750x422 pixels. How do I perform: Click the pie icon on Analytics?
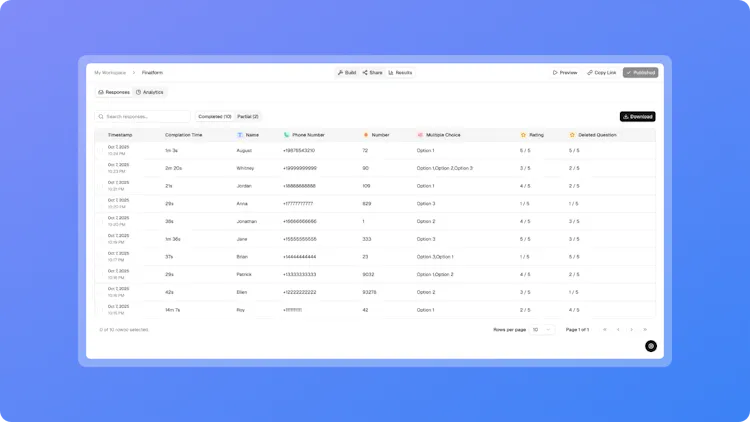coord(138,92)
